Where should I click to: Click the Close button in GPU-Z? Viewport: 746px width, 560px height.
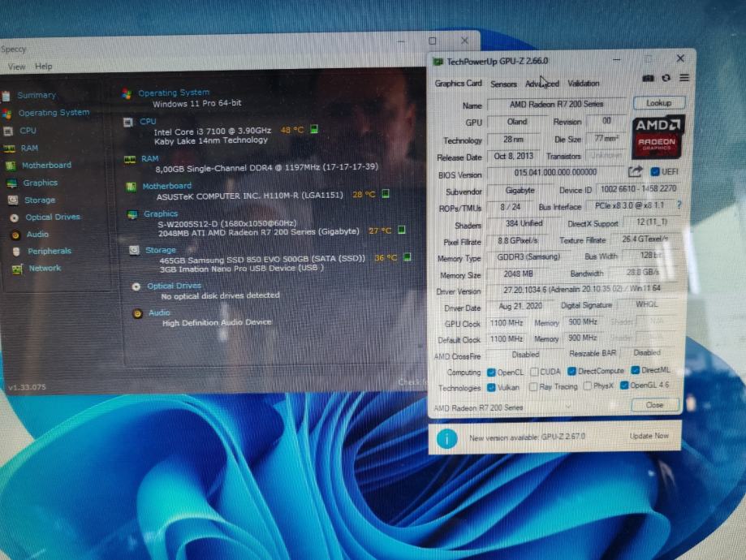[x=654, y=405]
